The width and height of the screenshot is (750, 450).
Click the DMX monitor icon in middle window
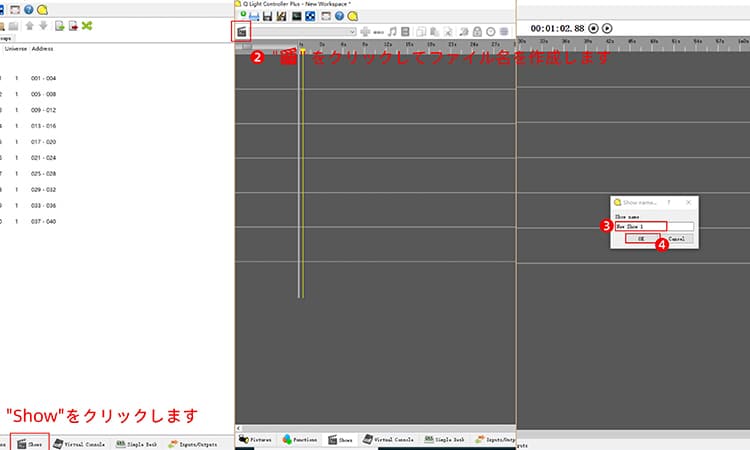(297, 16)
